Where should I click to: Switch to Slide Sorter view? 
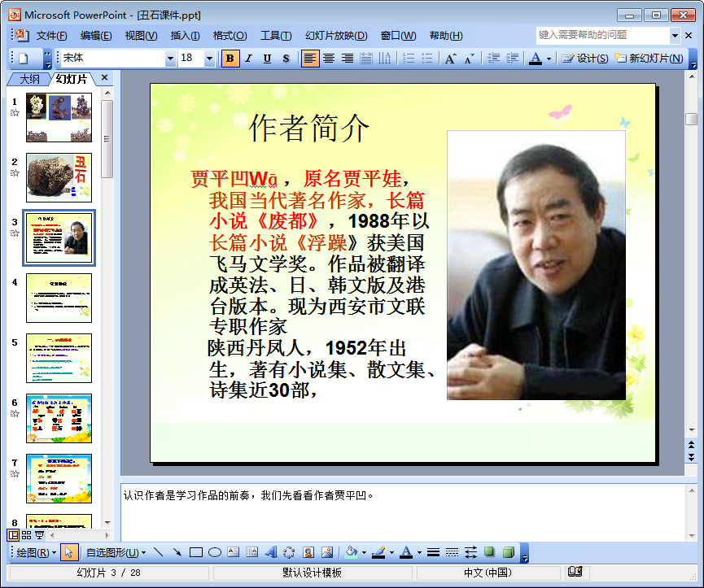27,535
